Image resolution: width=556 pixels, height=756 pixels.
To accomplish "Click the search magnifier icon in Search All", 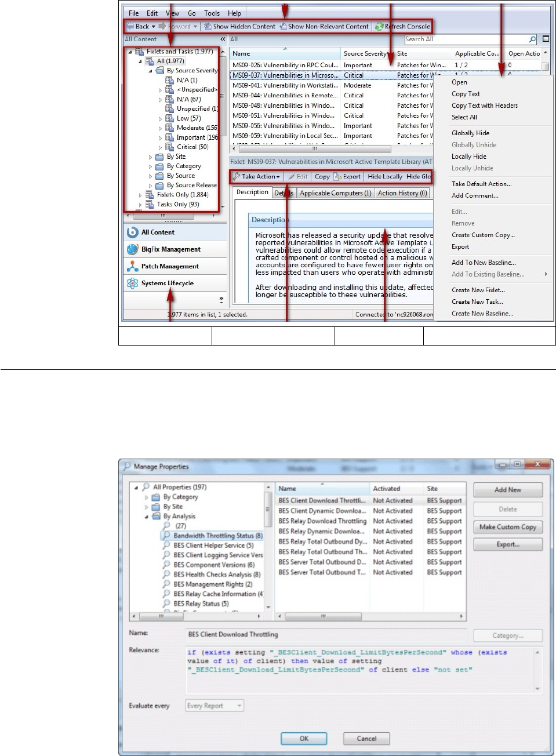I will [x=532, y=39].
